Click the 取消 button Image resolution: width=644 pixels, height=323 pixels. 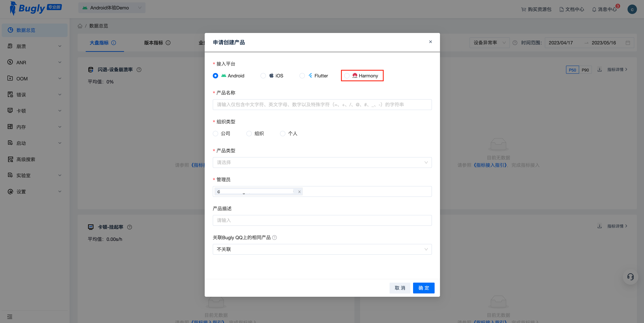click(400, 288)
